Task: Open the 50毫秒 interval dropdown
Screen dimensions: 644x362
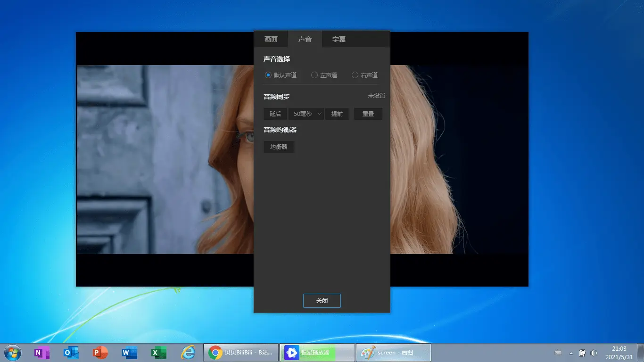Action: [306, 114]
